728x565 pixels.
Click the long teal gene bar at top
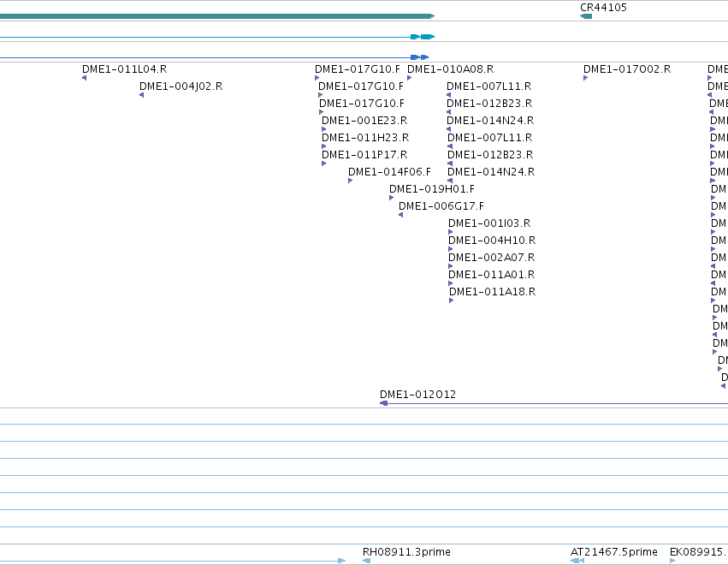(x=217, y=16)
